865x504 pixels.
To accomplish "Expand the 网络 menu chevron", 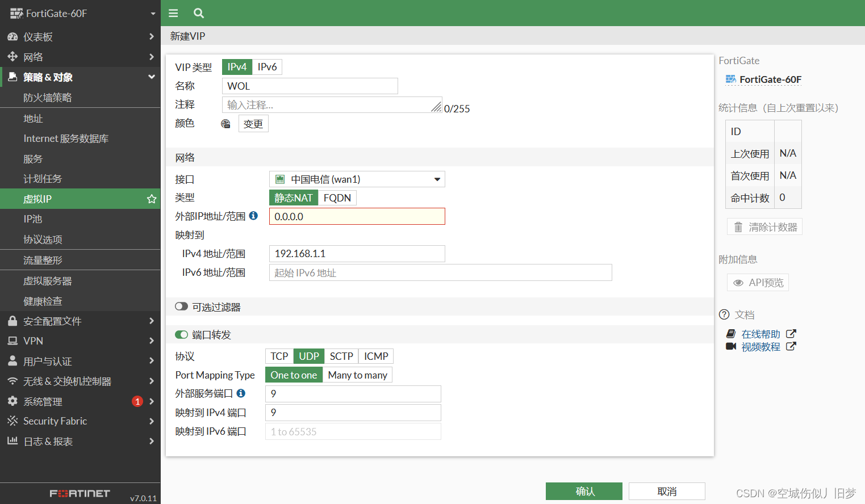I will pyautogui.click(x=151, y=57).
